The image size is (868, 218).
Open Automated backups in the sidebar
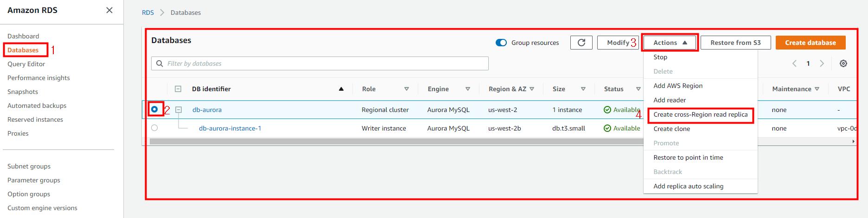click(x=37, y=106)
